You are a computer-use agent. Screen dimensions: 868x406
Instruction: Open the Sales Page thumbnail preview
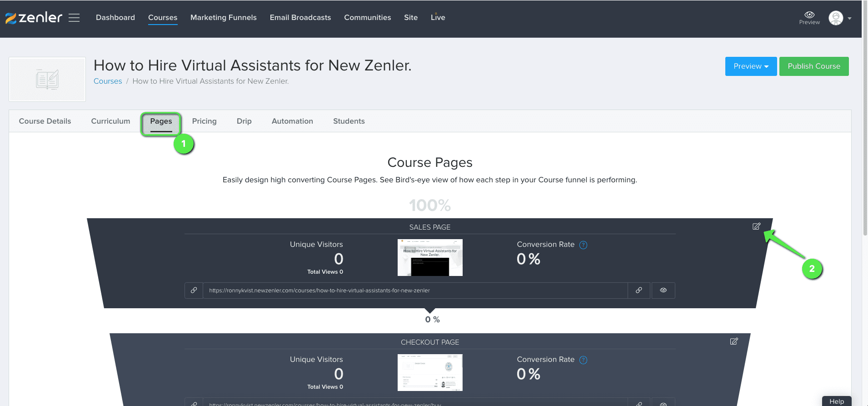pyautogui.click(x=430, y=257)
